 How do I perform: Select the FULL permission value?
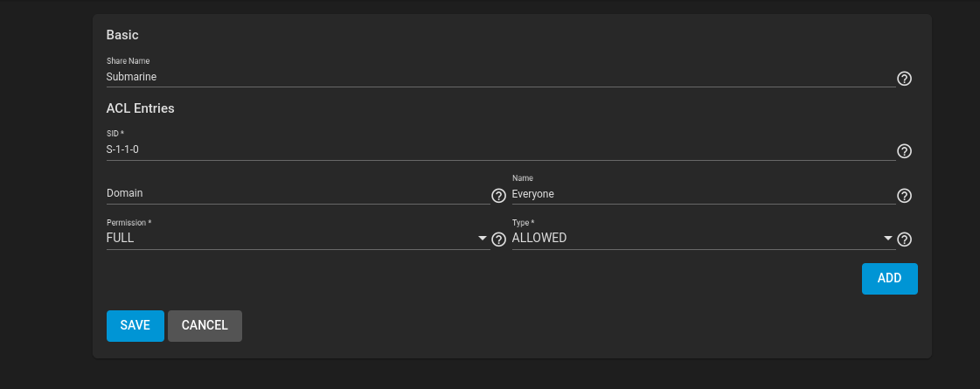(x=120, y=239)
